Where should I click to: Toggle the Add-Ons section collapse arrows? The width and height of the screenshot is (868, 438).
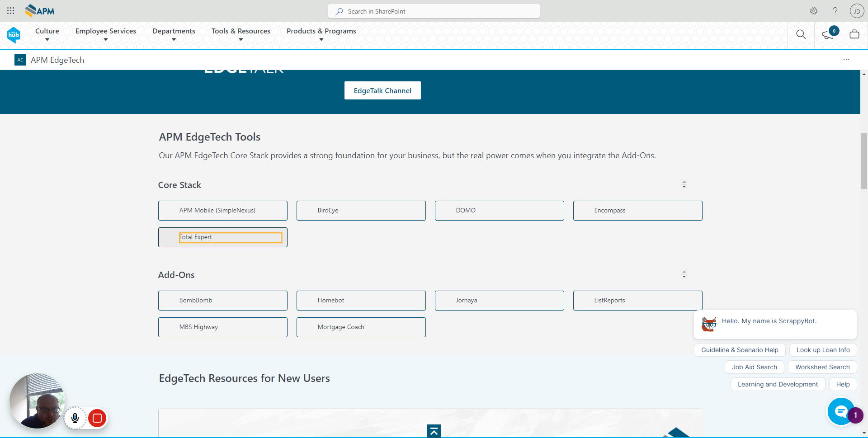click(684, 274)
